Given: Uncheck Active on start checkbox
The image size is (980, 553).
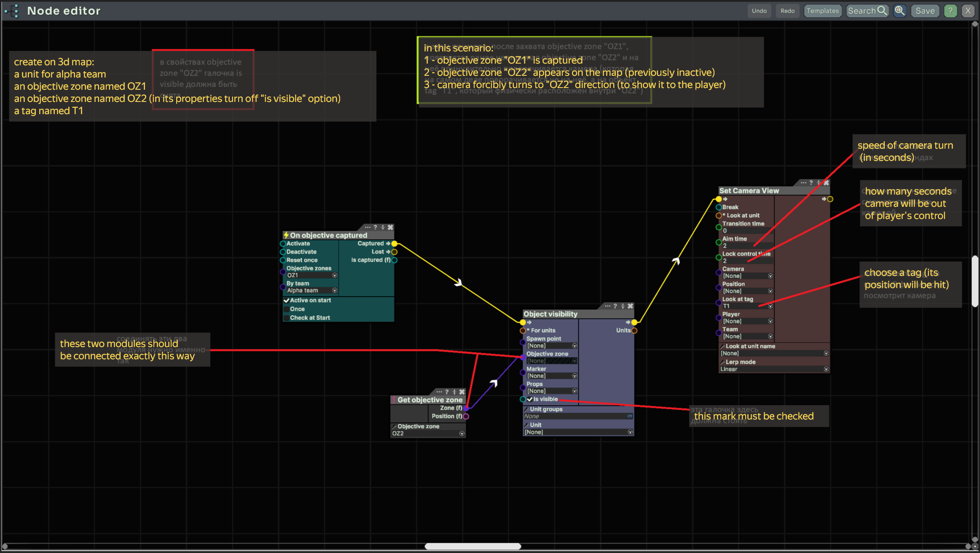Looking at the screenshot, I should tap(286, 300).
